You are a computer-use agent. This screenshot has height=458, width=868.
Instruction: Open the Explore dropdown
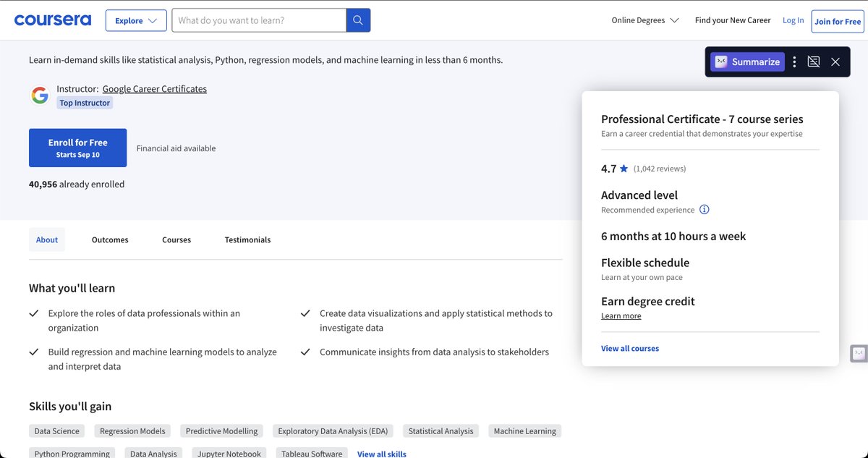point(136,20)
